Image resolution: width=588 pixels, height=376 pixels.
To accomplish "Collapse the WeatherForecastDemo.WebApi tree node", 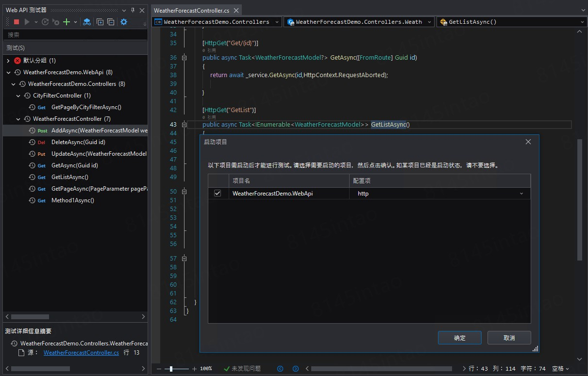I will 8,72.
